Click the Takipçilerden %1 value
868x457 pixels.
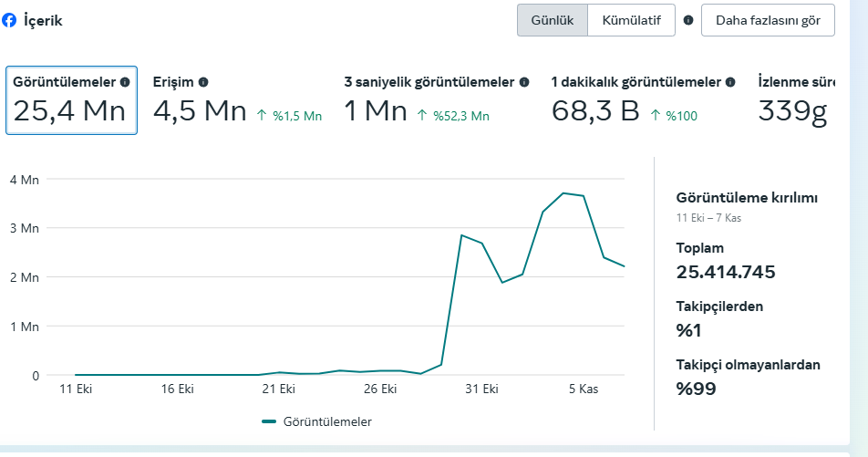(x=688, y=330)
